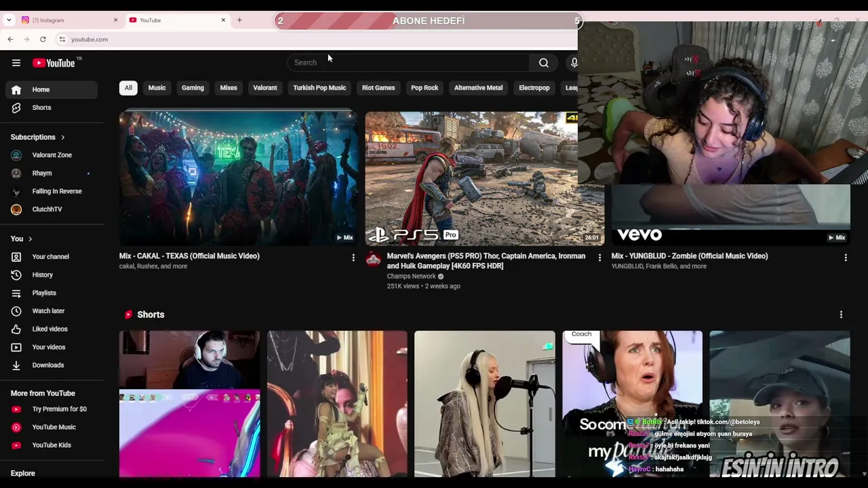Image resolution: width=868 pixels, height=488 pixels.
Task: Open the Short with blonde singer at microphone
Action: (x=485, y=404)
